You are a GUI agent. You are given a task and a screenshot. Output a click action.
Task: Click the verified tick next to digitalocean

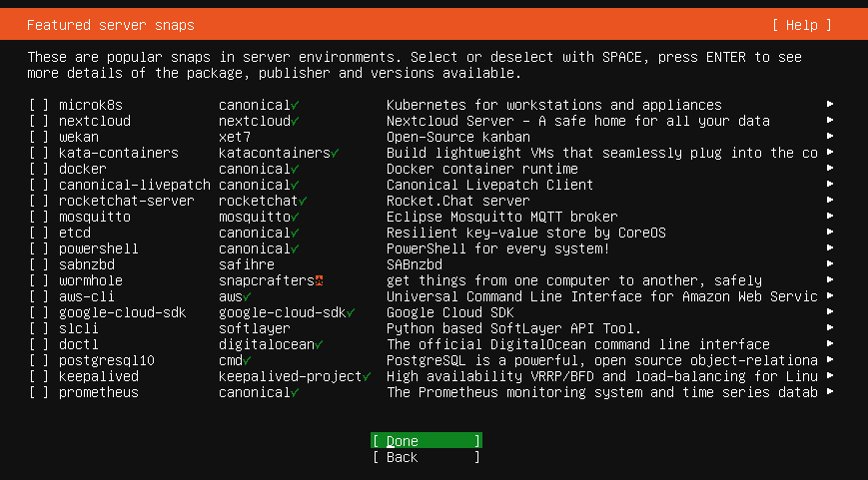[319, 344]
